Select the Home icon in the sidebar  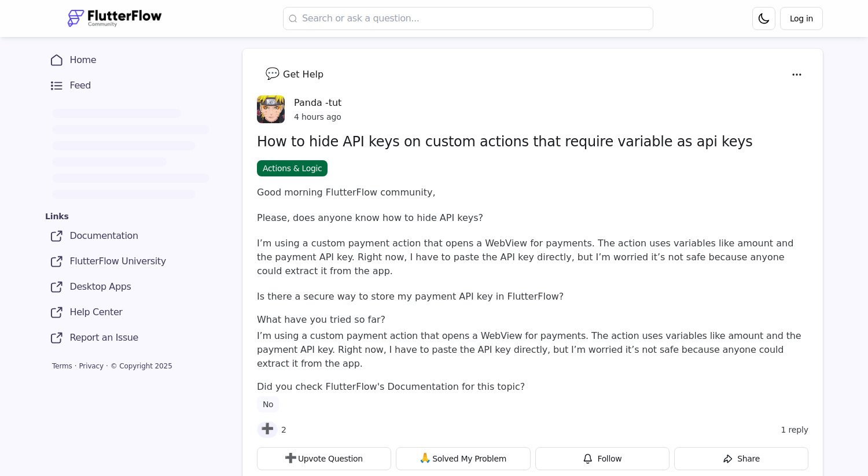56,60
